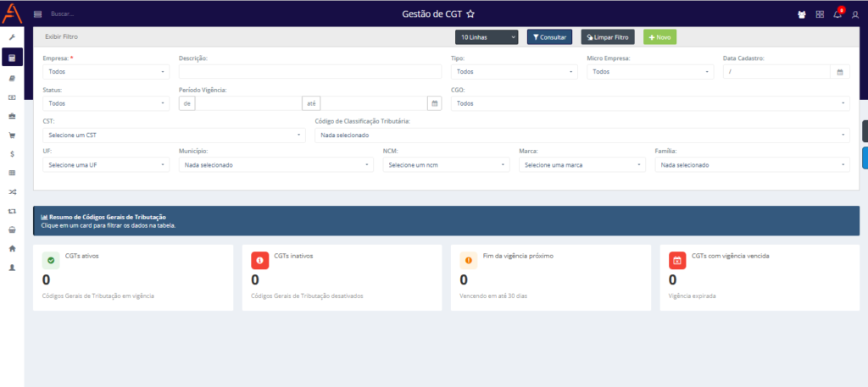Click the wrench icon in the sidebar
Image resolution: width=868 pixels, height=387 pixels.
click(x=12, y=38)
